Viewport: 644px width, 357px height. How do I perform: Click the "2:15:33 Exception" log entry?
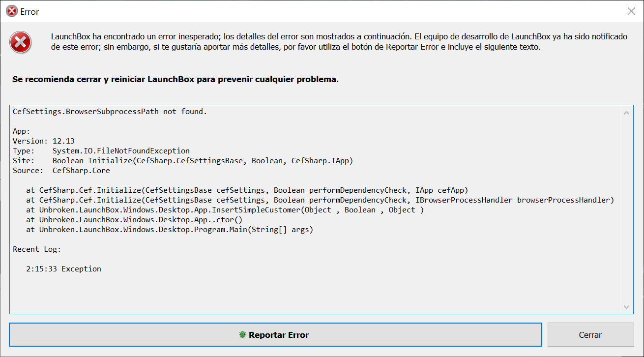click(x=64, y=269)
